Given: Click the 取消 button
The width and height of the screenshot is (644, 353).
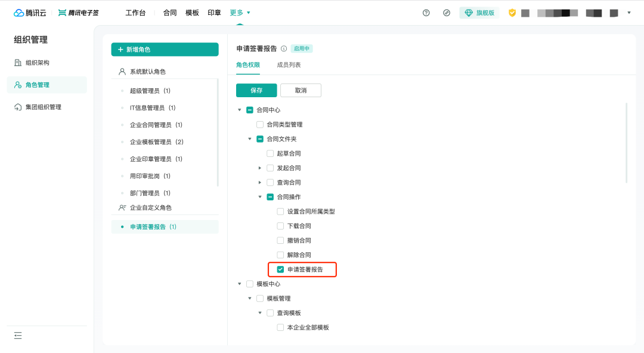Looking at the screenshot, I should (301, 91).
